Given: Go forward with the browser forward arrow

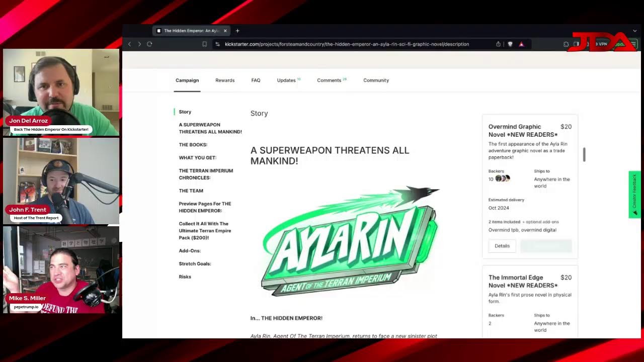Looking at the screenshot, I should click(139, 44).
